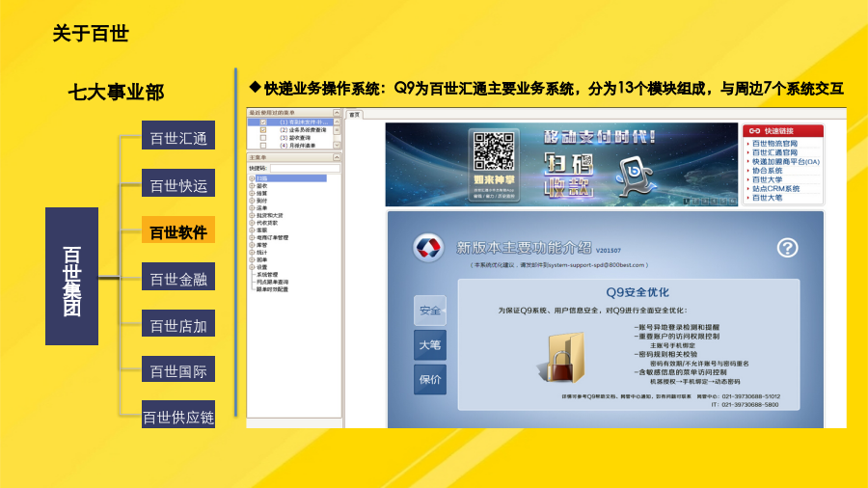Select the 保价 feature tab

[429, 380]
